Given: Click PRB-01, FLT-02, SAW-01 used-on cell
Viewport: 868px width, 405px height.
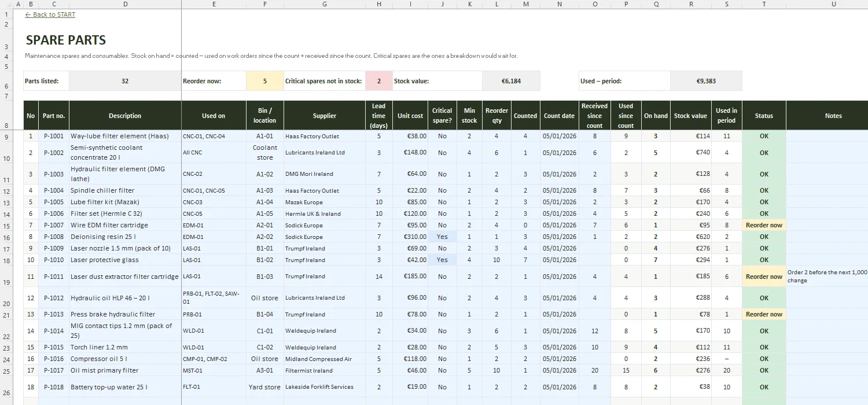Looking at the screenshot, I should pos(214,298).
